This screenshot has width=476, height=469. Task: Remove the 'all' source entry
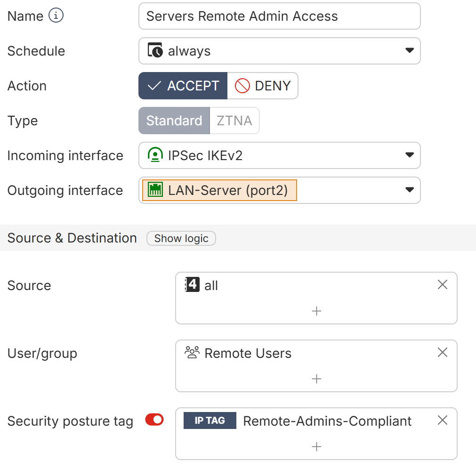pos(442,285)
